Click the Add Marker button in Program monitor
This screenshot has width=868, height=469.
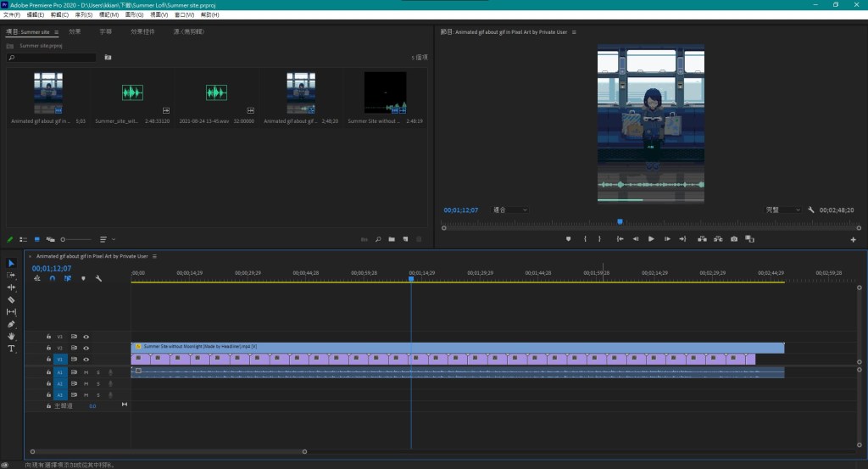coord(570,239)
